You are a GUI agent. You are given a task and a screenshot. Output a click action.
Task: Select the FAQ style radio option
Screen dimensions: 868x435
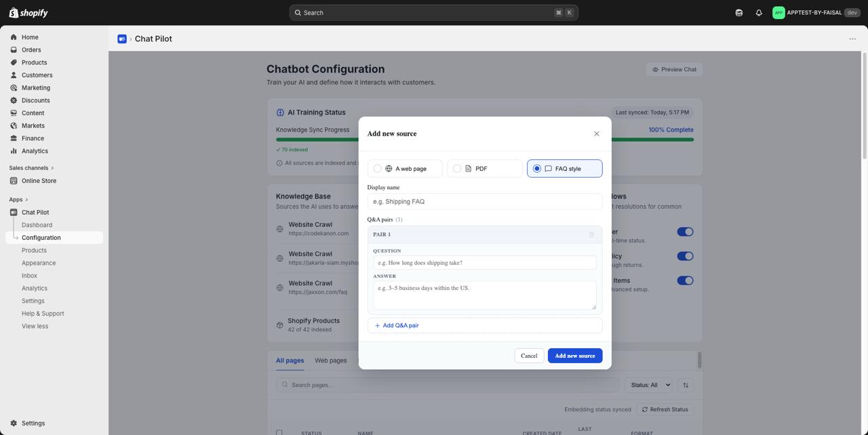click(x=537, y=169)
